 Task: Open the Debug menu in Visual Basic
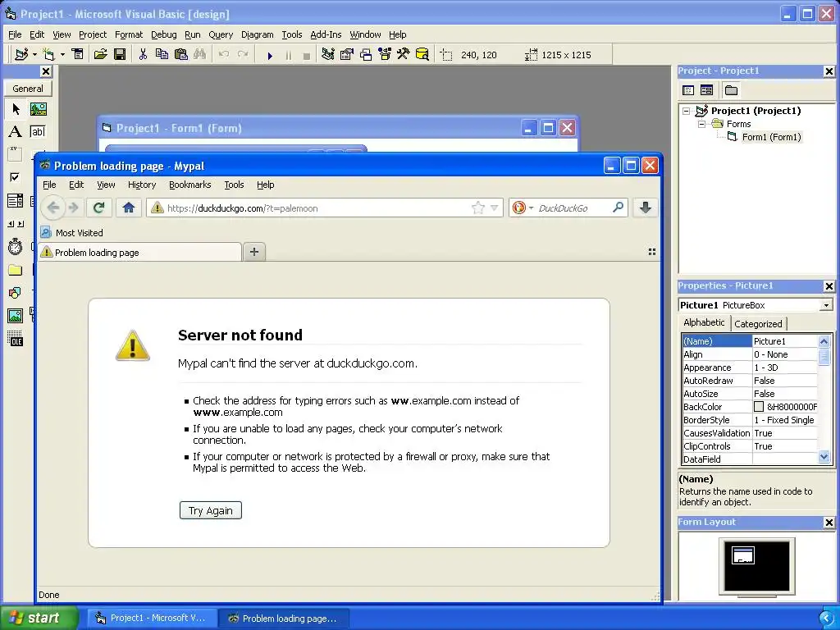(x=164, y=34)
